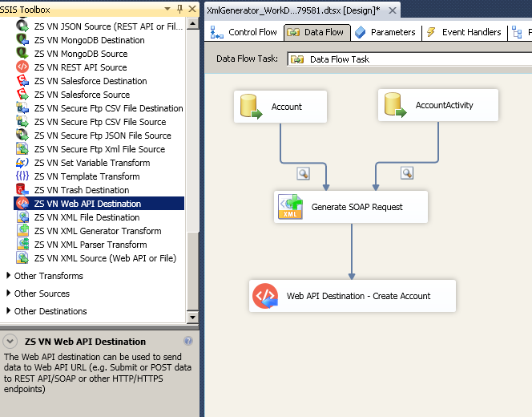This screenshot has width=532, height=417.
Task: Toggle the SSIS Toolbox auto-hide pin
Action: click(x=179, y=10)
